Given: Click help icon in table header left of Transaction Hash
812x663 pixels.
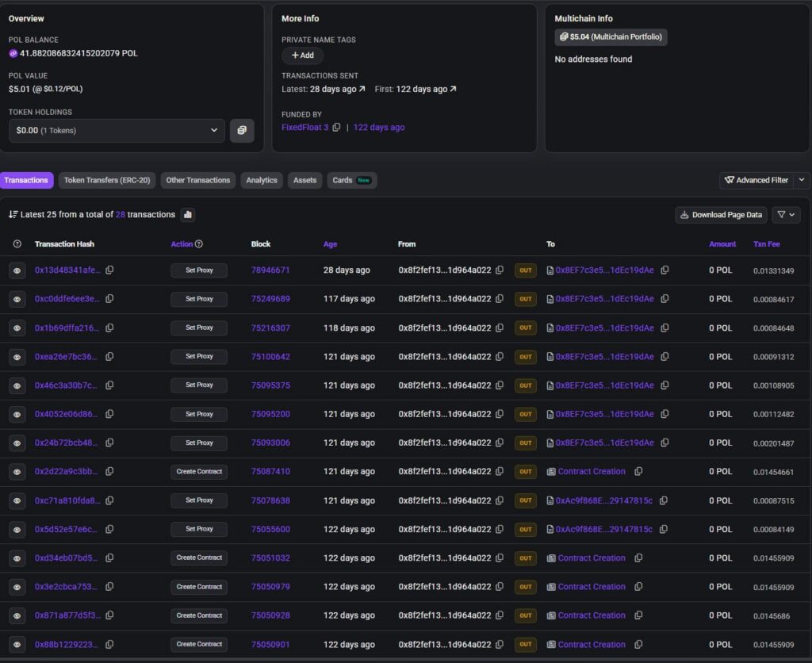Looking at the screenshot, I should point(17,244).
